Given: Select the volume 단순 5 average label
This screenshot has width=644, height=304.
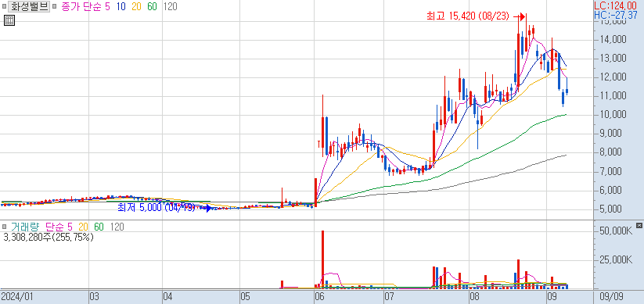Looking at the screenshot, I should [x=59, y=227].
